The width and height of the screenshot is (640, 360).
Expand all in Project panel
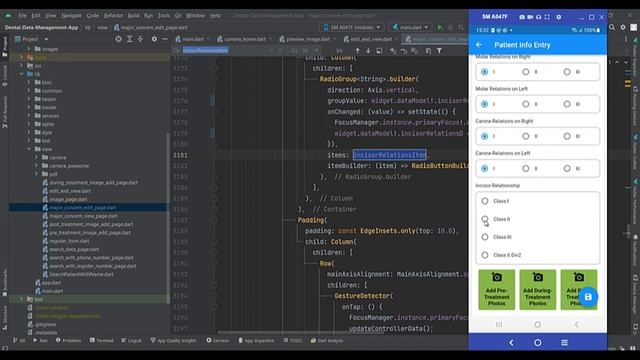click(129, 39)
